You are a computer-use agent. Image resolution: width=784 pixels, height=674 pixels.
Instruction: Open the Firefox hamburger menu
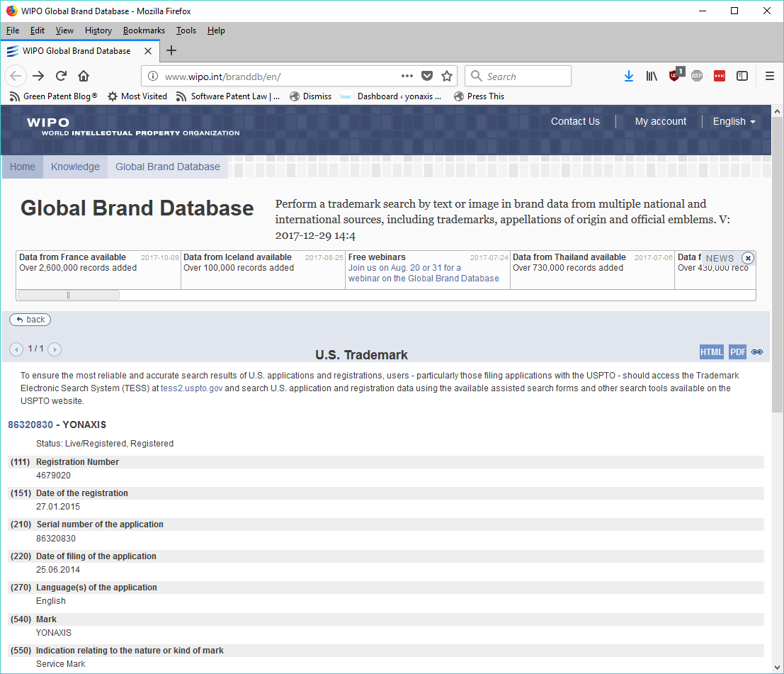coord(770,76)
